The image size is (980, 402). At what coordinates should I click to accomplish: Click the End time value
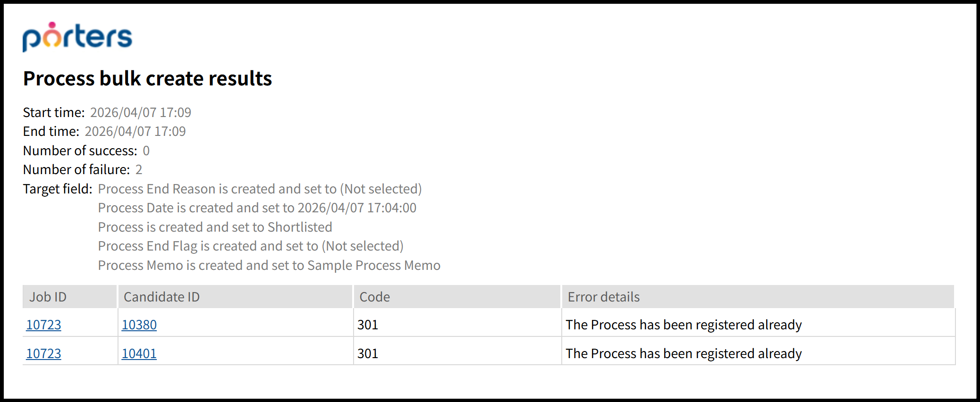tap(135, 131)
